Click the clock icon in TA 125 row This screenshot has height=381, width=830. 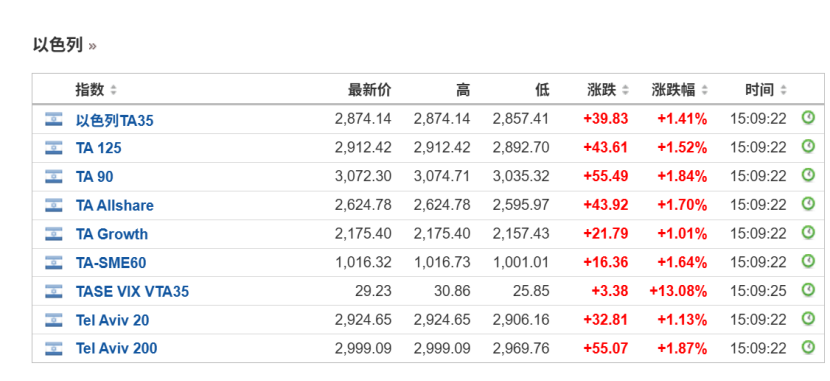pos(808,146)
